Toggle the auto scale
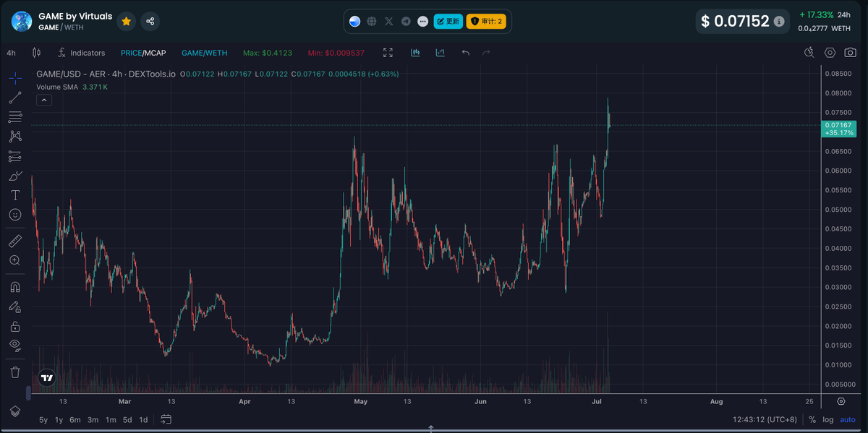 click(848, 419)
